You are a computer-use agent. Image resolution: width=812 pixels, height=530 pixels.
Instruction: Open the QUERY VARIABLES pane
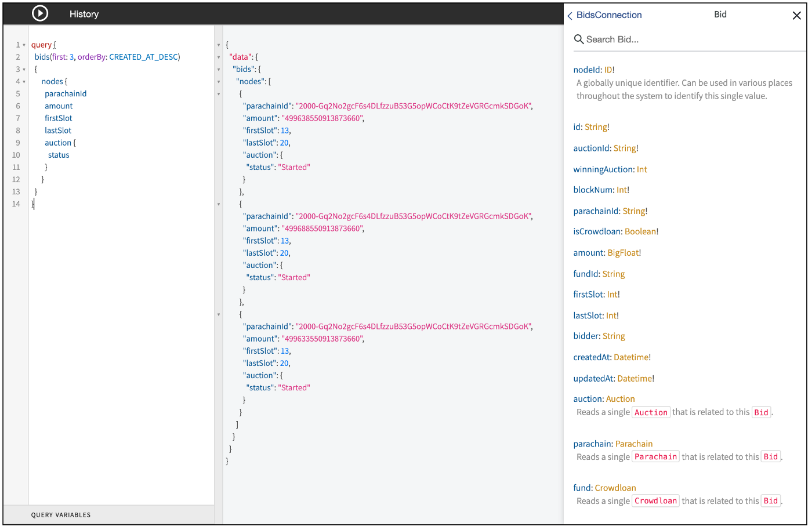(x=61, y=515)
